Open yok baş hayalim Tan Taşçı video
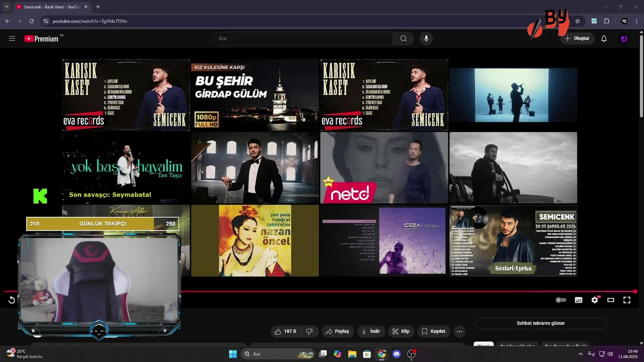 tap(126, 168)
